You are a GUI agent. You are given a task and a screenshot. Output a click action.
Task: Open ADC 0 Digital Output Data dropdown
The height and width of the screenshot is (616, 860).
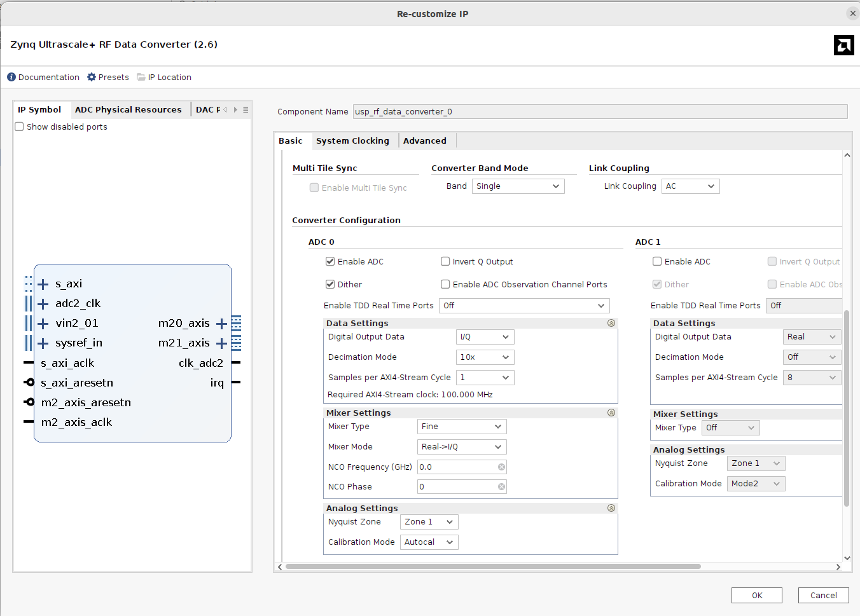pyautogui.click(x=485, y=337)
